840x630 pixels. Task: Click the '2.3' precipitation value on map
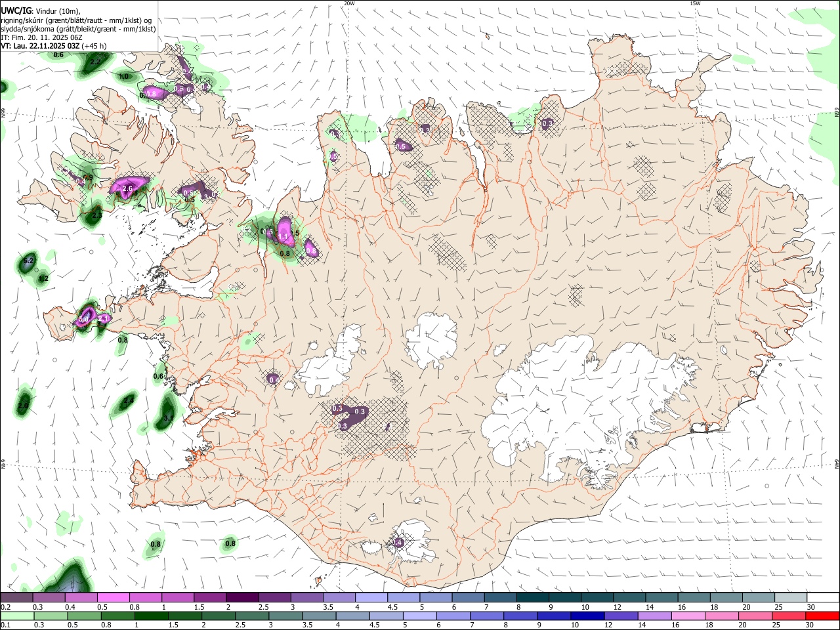[x=96, y=215]
